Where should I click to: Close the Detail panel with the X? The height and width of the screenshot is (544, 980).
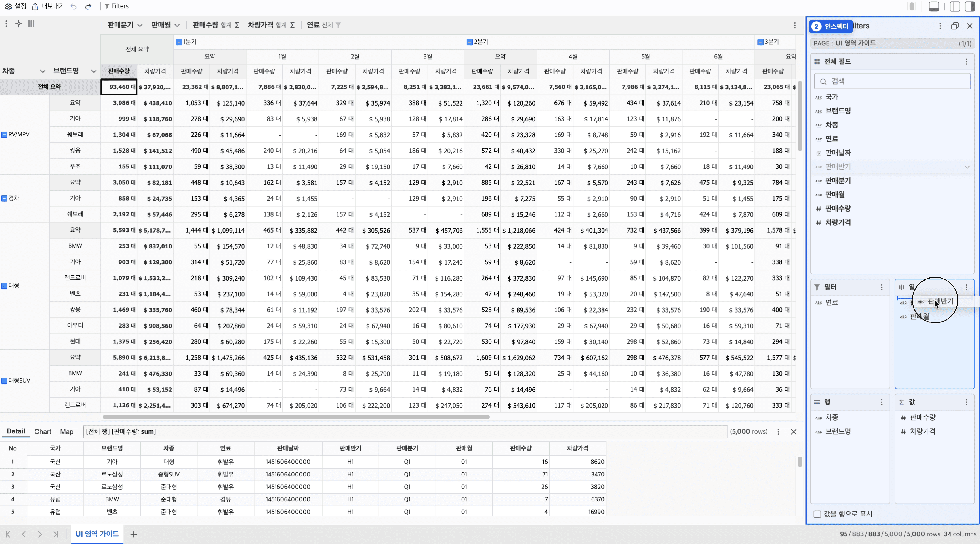coord(794,432)
